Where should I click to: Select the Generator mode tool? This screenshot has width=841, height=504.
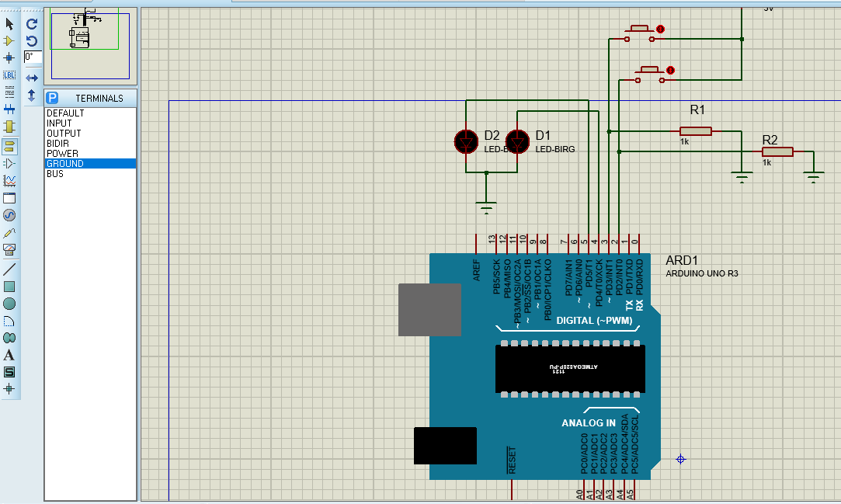(9, 215)
